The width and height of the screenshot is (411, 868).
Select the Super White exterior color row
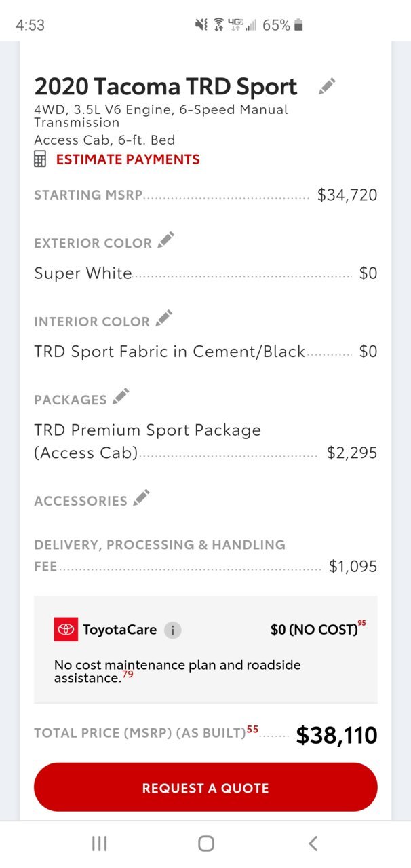206,273
